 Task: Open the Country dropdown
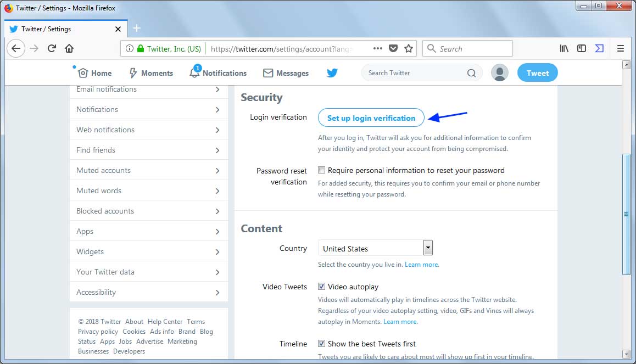point(375,248)
